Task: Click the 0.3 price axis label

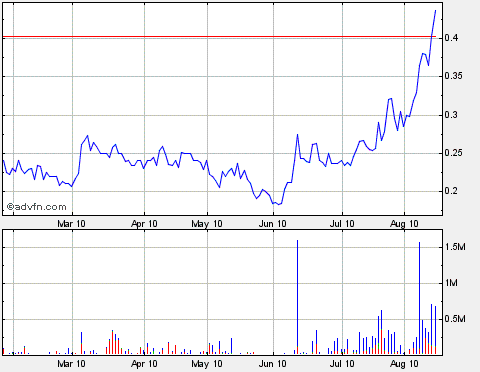Action: point(451,115)
